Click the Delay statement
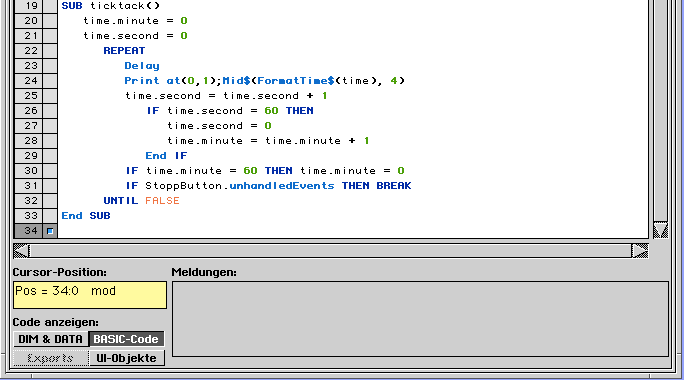 142,66
